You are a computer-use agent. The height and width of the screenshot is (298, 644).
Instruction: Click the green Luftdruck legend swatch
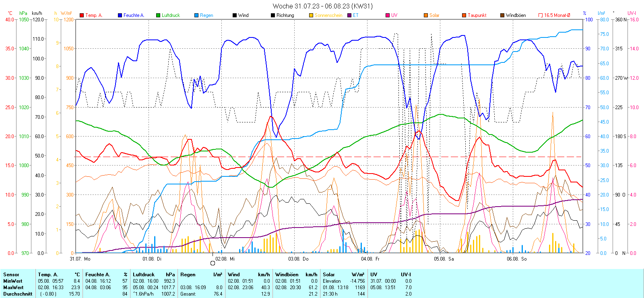tap(158, 15)
